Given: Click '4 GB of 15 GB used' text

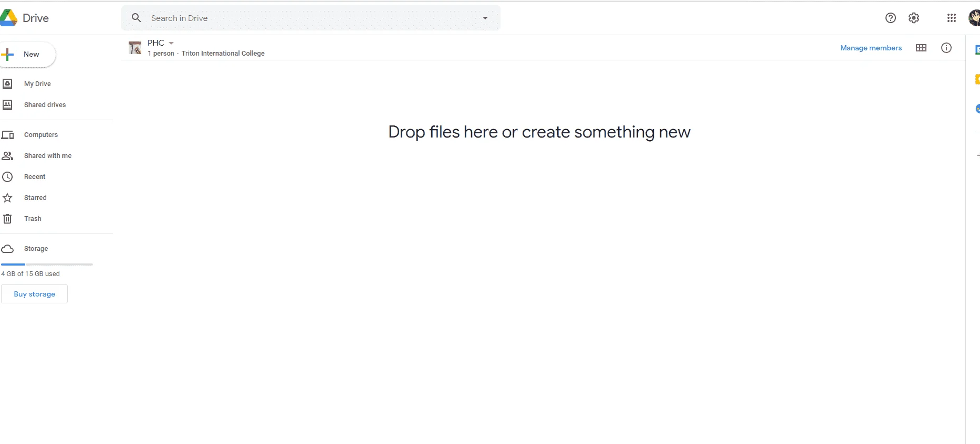Looking at the screenshot, I should [30, 273].
